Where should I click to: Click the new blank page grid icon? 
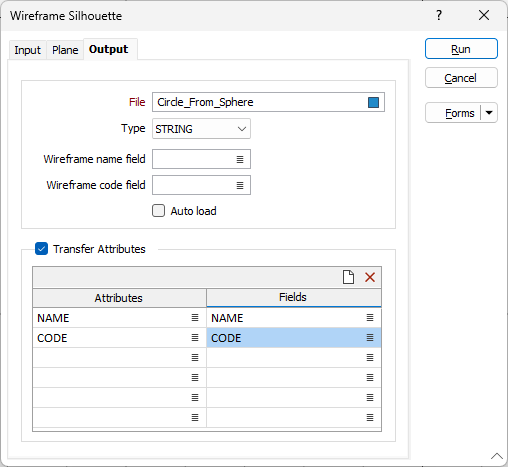pyautogui.click(x=349, y=277)
